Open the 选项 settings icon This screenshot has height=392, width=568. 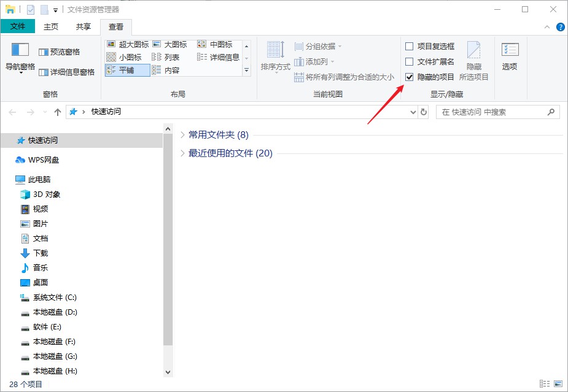[510, 55]
